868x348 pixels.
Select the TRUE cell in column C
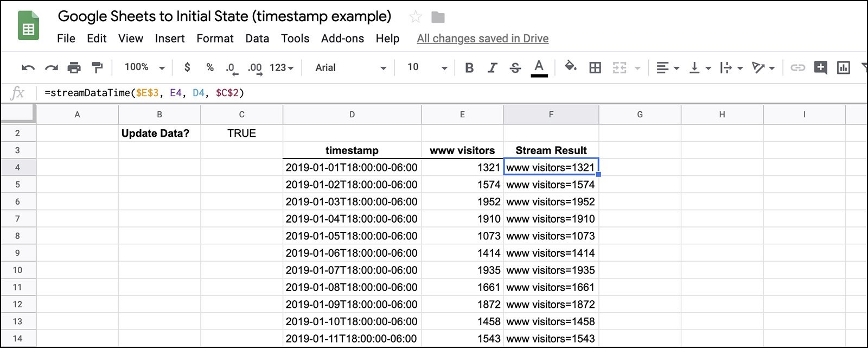click(x=241, y=134)
